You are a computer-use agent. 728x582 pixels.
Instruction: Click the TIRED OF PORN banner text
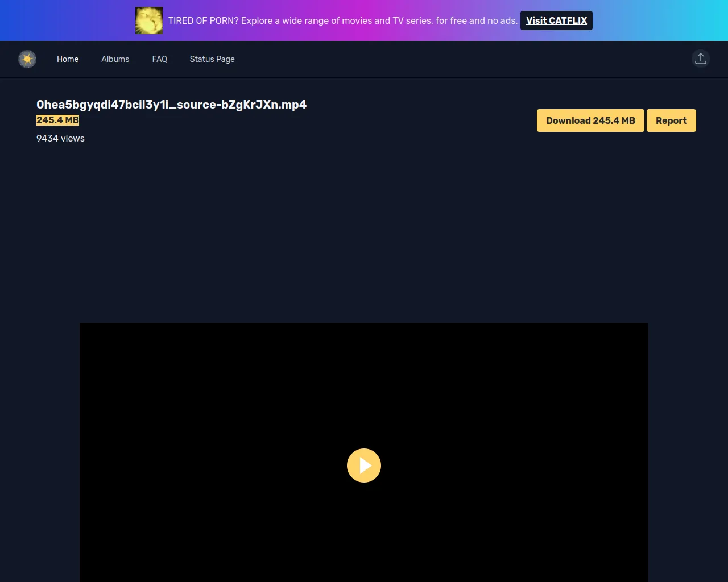pos(343,20)
